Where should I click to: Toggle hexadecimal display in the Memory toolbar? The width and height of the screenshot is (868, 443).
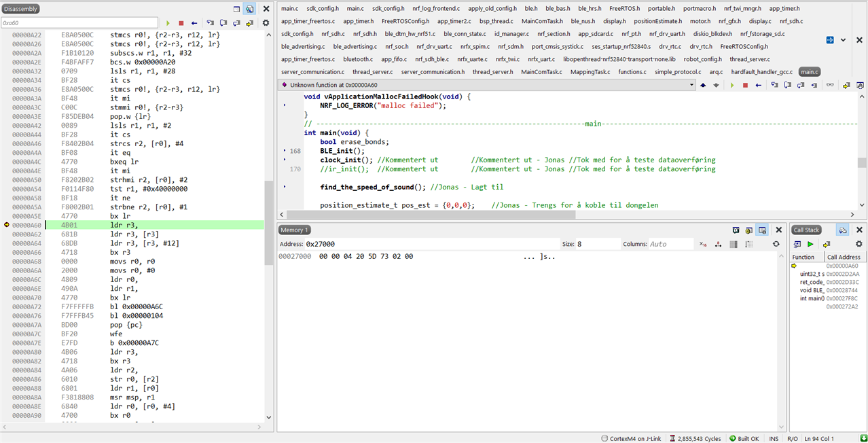click(x=704, y=244)
